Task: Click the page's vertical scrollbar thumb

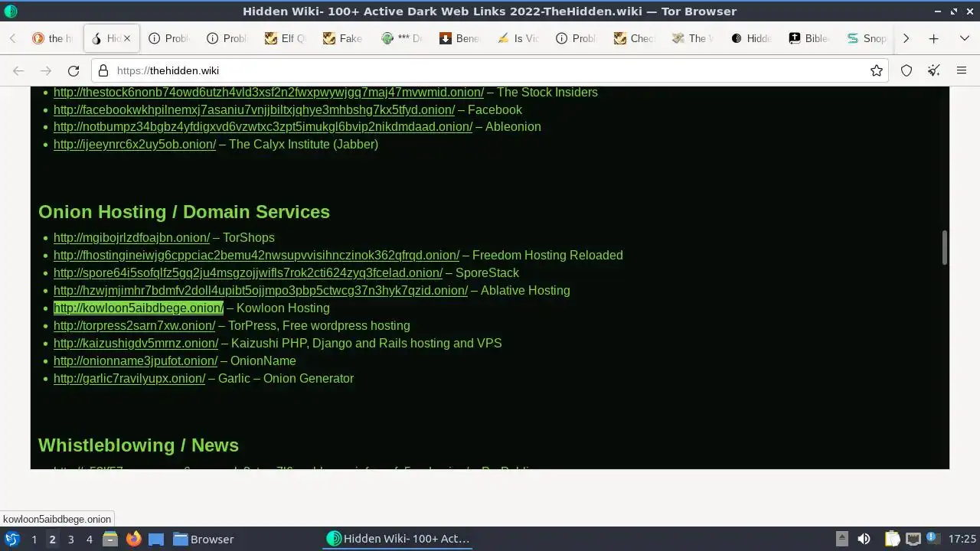Action: (945, 248)
